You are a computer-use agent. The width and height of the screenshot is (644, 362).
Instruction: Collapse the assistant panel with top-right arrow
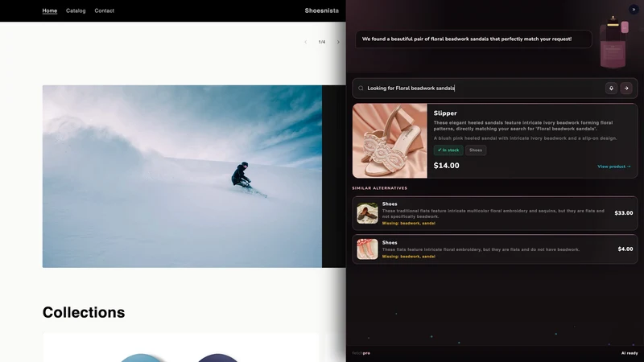point(634,10)
